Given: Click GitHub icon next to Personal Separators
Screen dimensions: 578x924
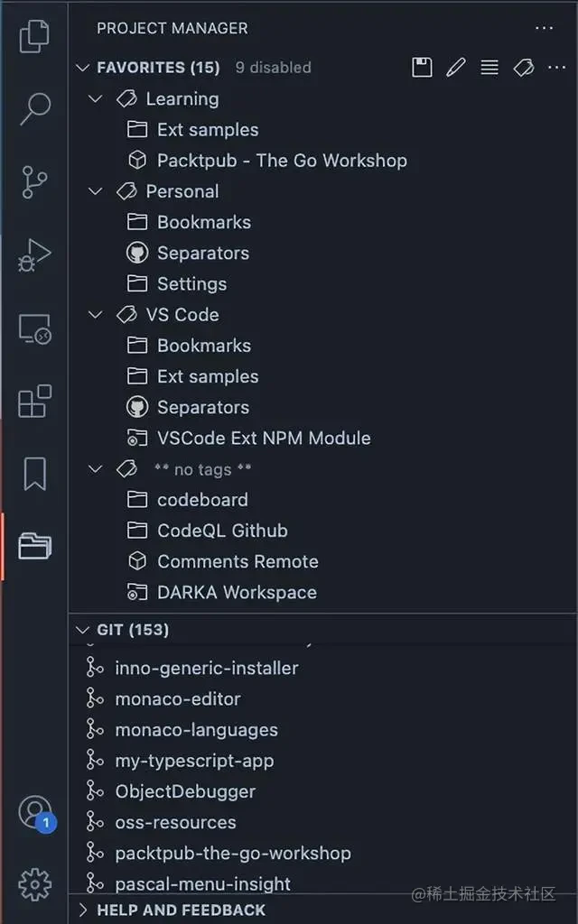Looking at the screenshot, I should click(137, 254).
